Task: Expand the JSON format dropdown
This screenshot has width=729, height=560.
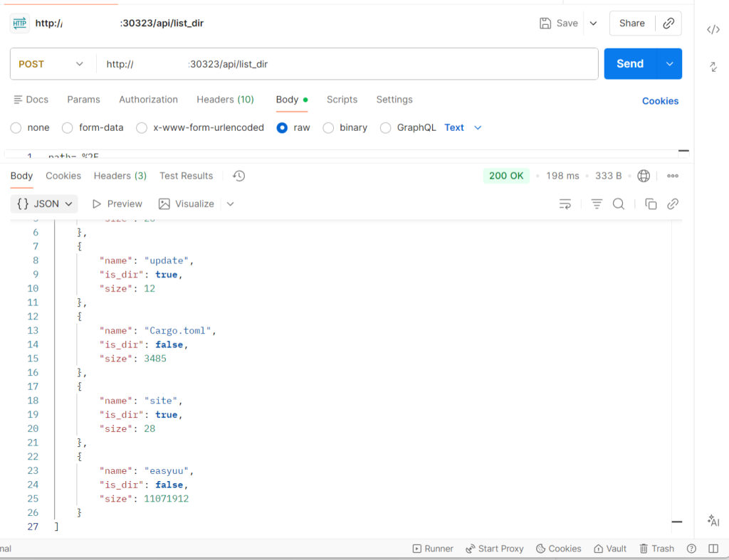Action: [44, 204]
